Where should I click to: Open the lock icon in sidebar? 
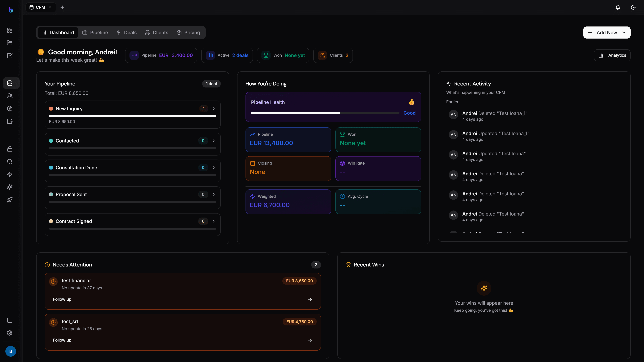point(10,149)
